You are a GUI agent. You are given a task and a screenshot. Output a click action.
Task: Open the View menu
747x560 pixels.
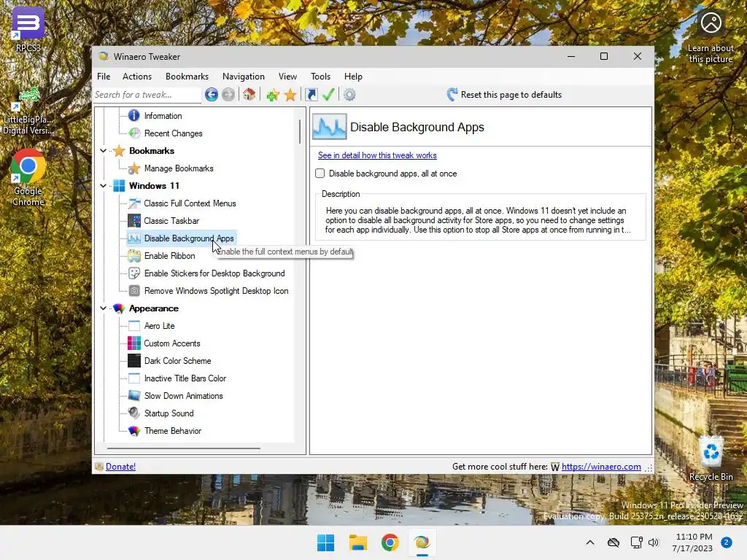click(287, 76)
